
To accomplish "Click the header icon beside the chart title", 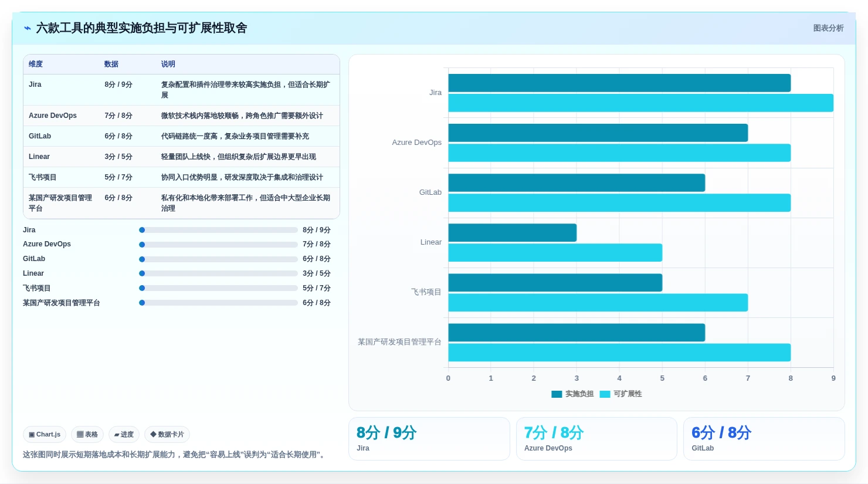I will tap(28, 28).
